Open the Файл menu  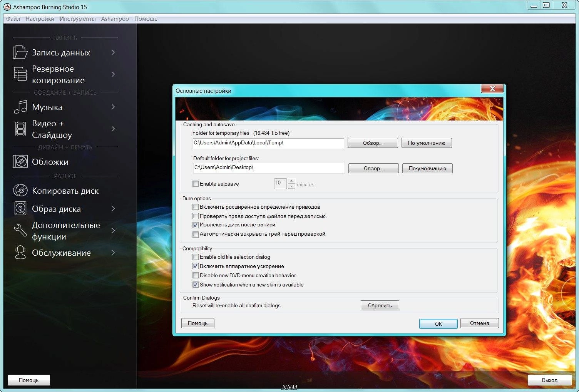click(x=13, y=18)
